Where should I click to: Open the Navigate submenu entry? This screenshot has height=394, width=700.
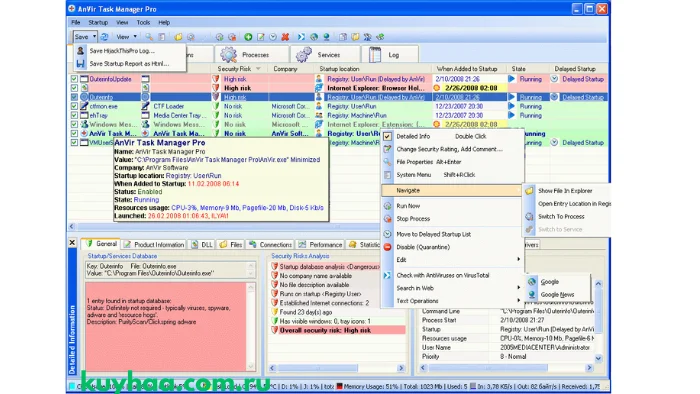click(x=452, y=191)
